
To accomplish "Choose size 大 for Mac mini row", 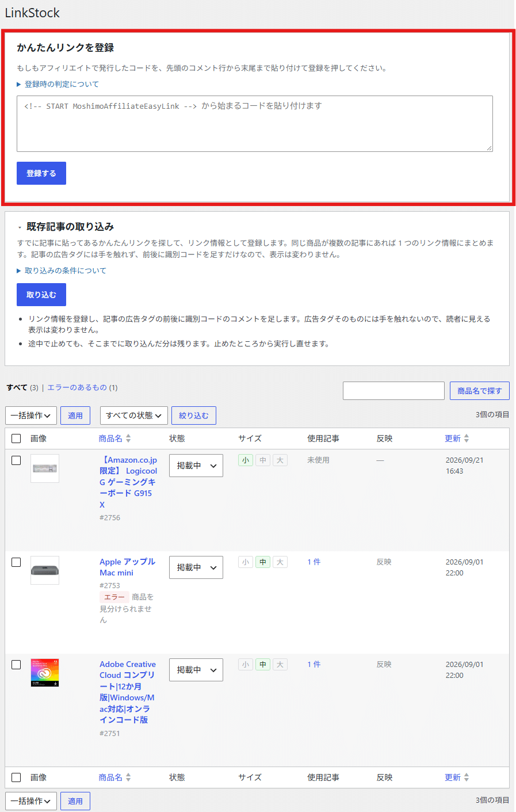I will click(x=280, y=562).
